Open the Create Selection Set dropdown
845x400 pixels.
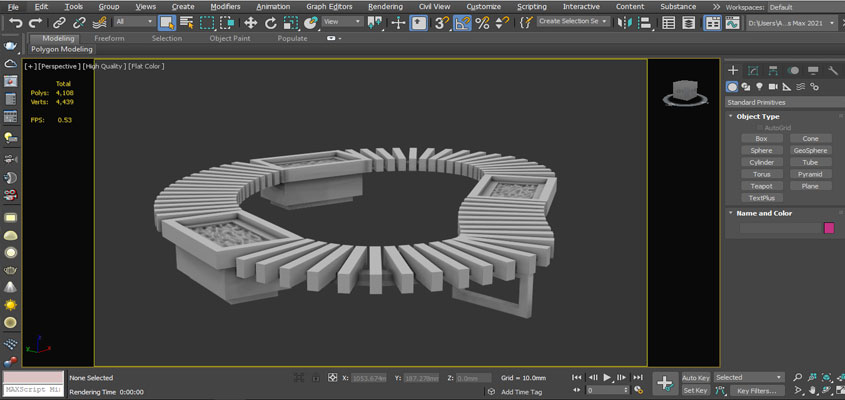pos(573,22)
